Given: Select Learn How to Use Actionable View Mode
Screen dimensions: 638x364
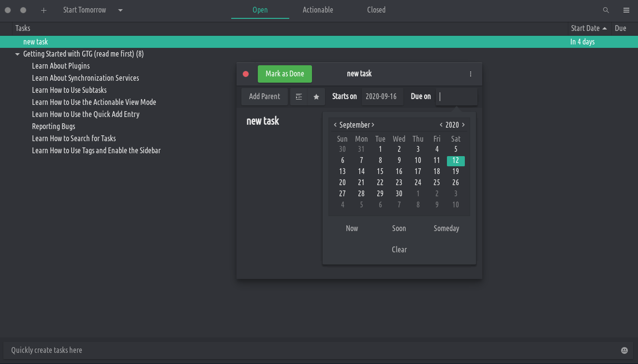Looking at the screenshot, I should pos(94,102).
